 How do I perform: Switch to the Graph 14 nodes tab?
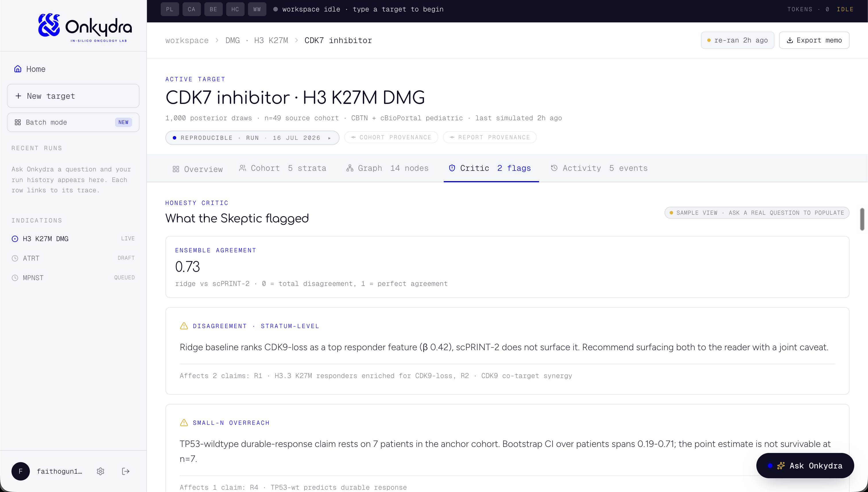(387, 168)
